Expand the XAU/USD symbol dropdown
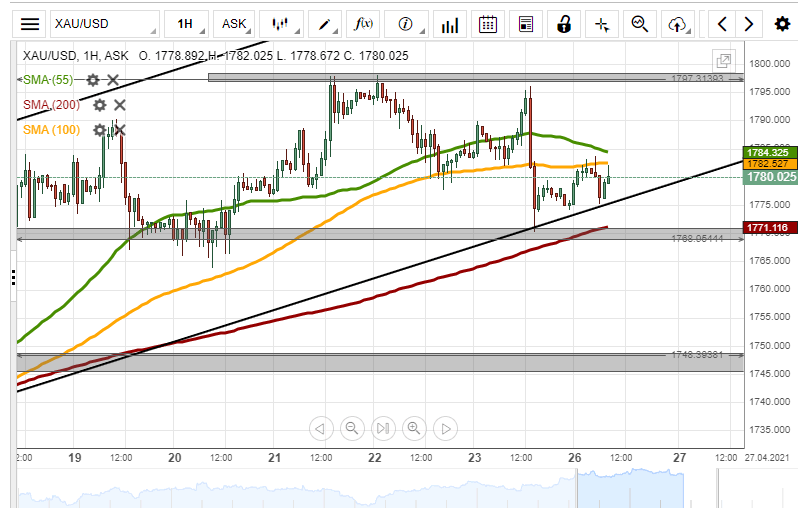Viewport: 804px width, 511px height. coord(105,24)
